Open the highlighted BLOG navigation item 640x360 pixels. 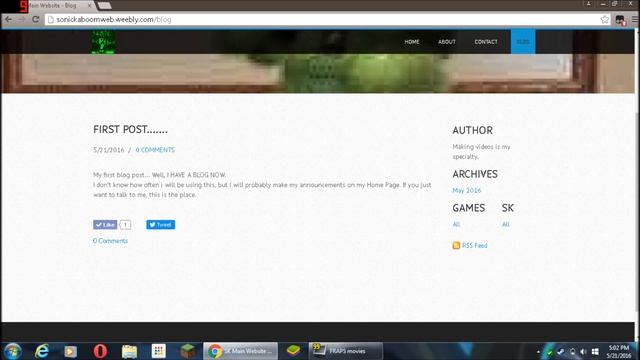[523, 42]
